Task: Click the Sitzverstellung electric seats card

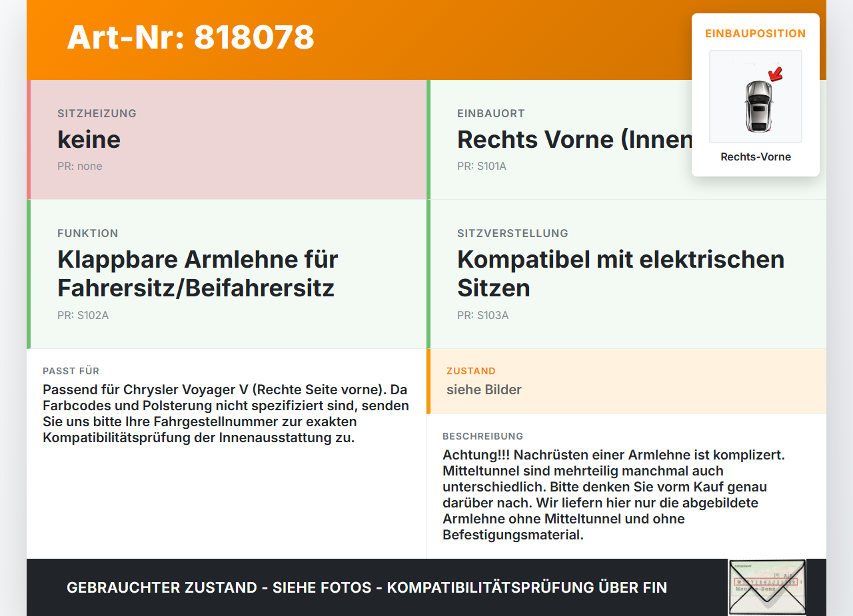Action: coord(626,274)
